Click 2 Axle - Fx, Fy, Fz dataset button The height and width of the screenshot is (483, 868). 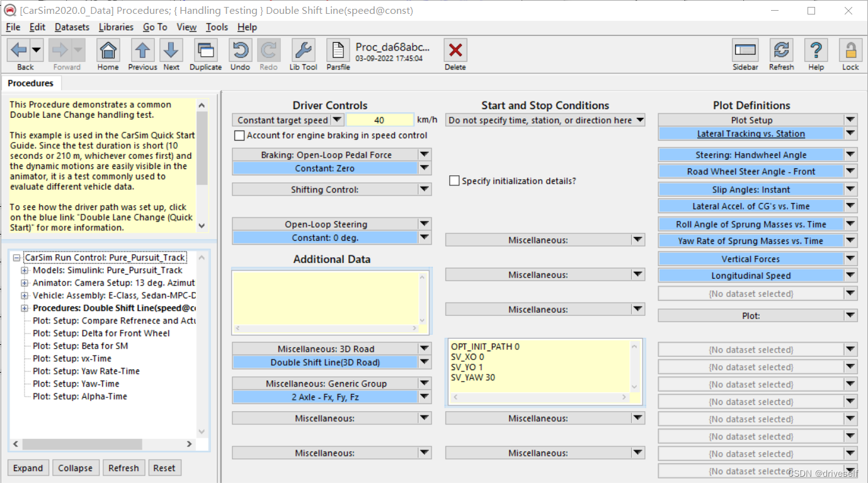pyautogui.click(x=325, y=397)
